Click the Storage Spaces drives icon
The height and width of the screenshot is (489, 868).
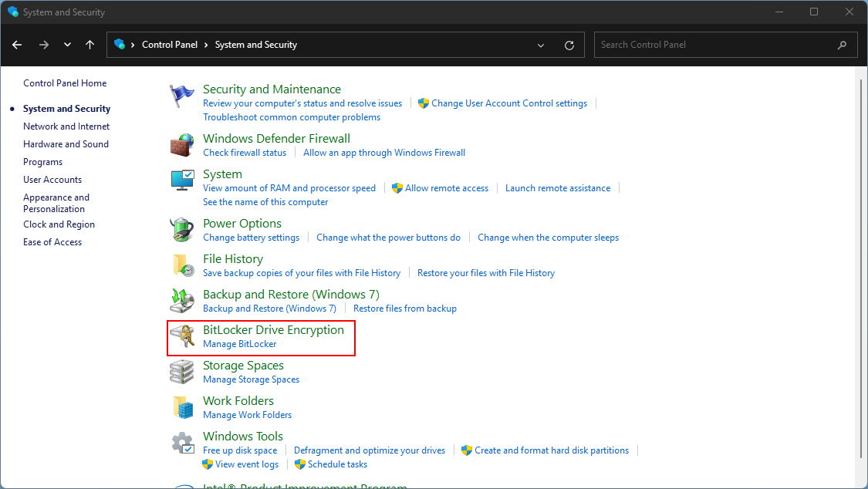(x=181, y=371)
